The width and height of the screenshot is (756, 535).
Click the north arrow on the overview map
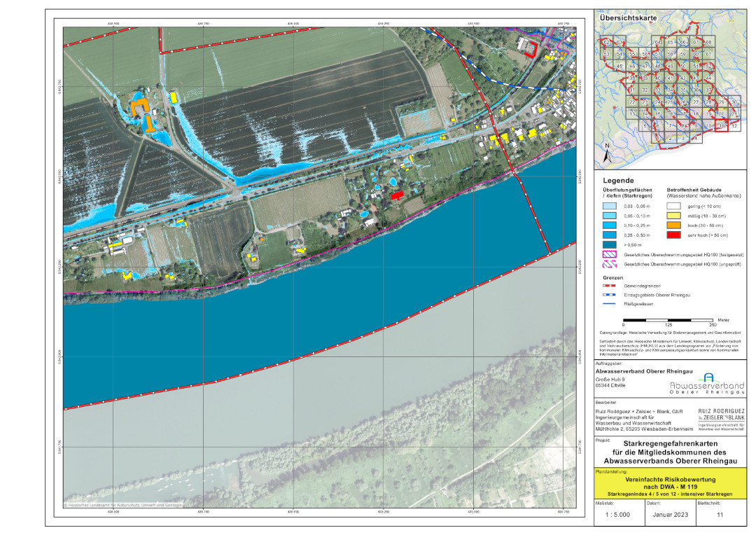tap(607, 149)
